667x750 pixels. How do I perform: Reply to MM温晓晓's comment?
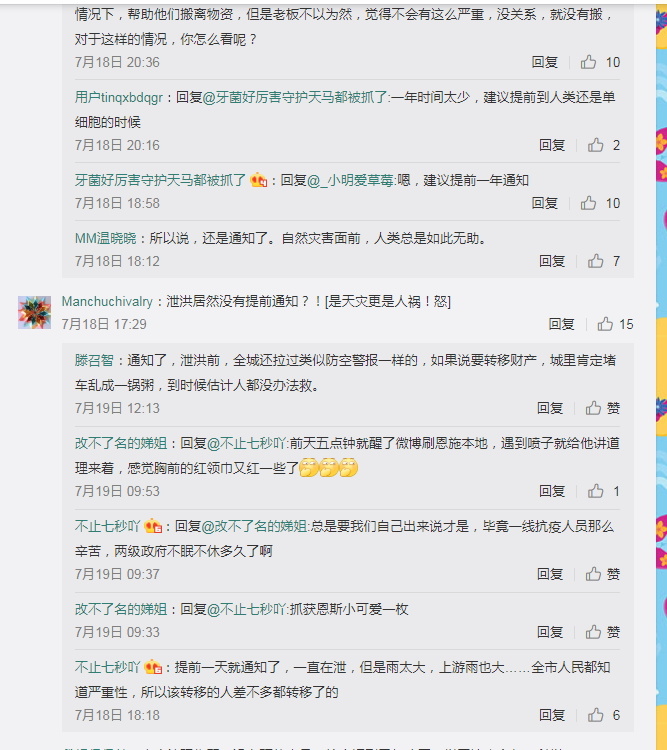(x=552, y=261)
